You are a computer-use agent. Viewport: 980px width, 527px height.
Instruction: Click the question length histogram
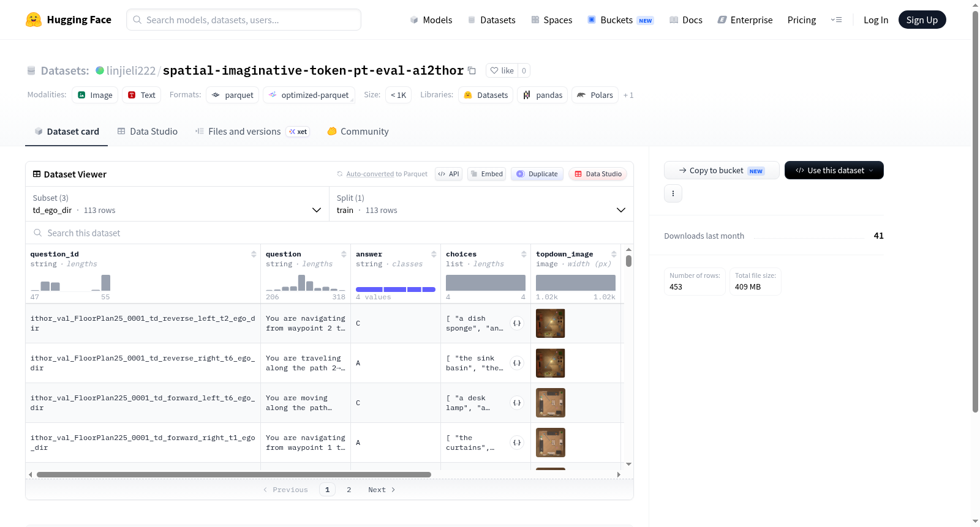(x=306, y=282)
